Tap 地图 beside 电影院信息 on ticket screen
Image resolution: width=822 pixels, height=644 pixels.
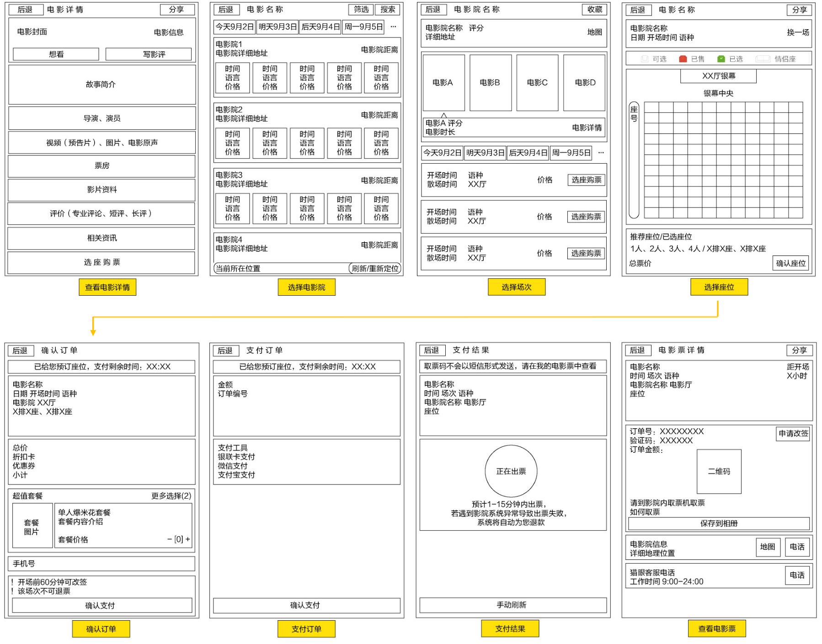pyautogui.click(x=768, y=547)
